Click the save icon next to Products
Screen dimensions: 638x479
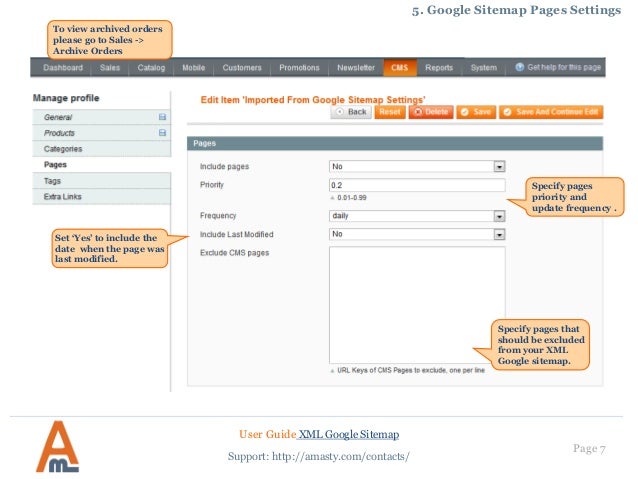click(162, 133)
